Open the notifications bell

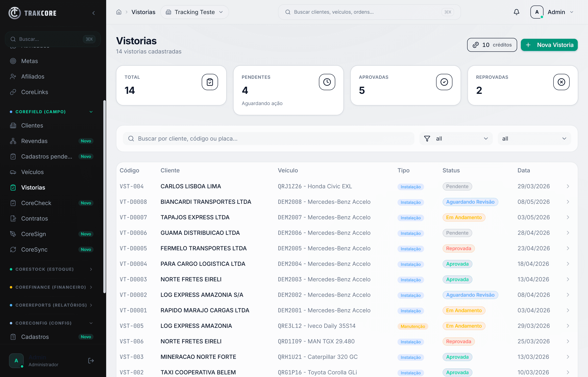coord(517,12)
